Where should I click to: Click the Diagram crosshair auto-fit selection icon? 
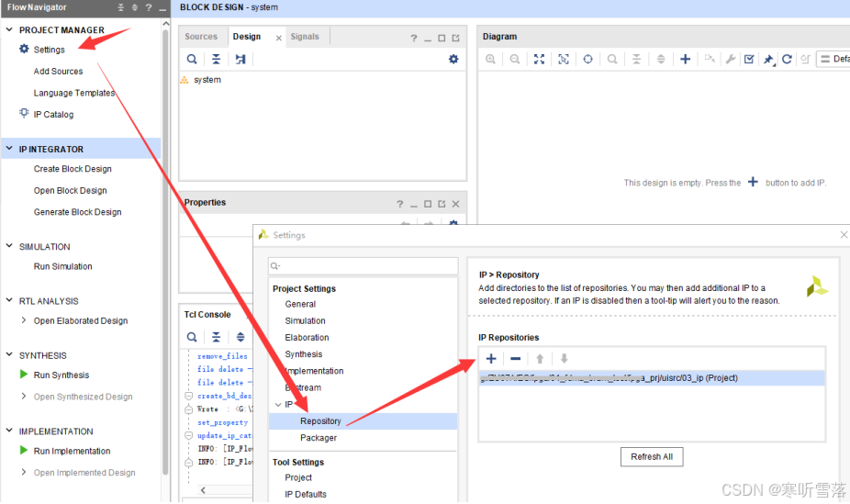coord(587,59)
